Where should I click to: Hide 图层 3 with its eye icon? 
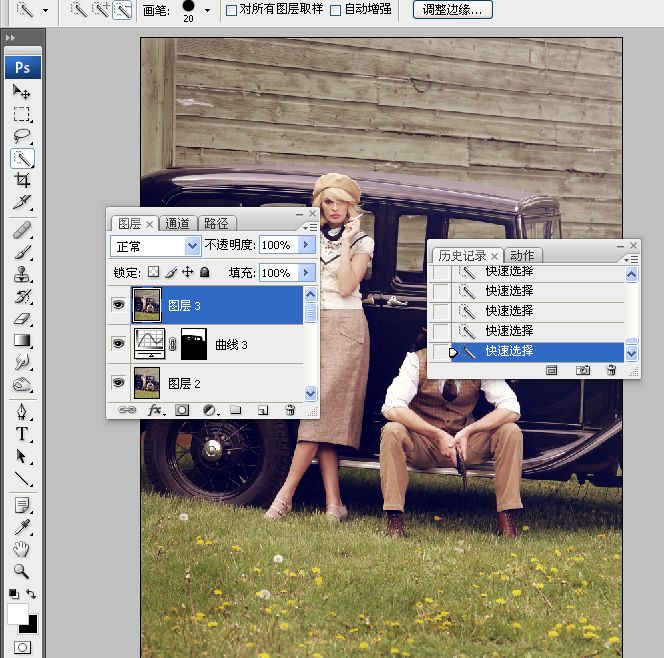point(119,304)
